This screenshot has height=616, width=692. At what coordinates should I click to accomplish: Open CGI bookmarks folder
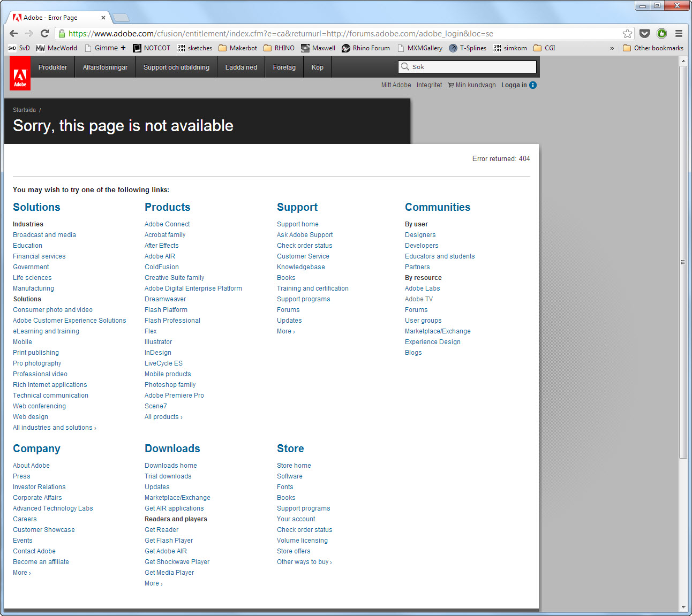pyautogui.click(x=545, y=48)
